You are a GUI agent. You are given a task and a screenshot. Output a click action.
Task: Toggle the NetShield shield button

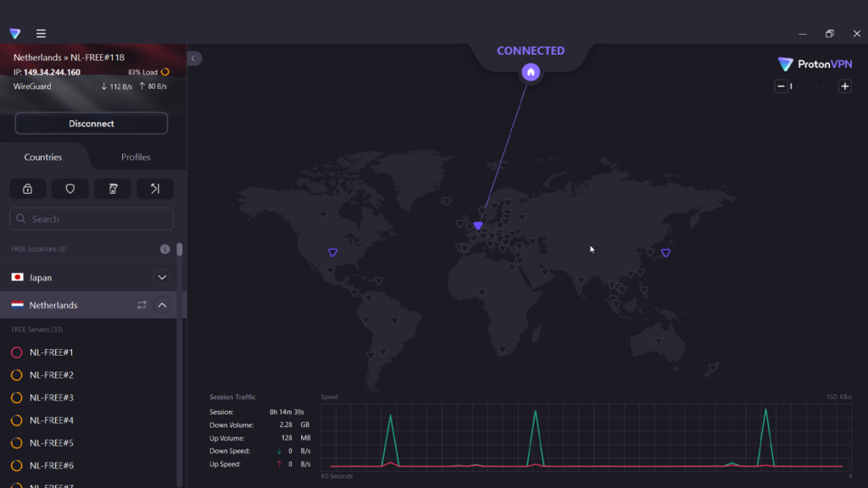coord(70,189)
